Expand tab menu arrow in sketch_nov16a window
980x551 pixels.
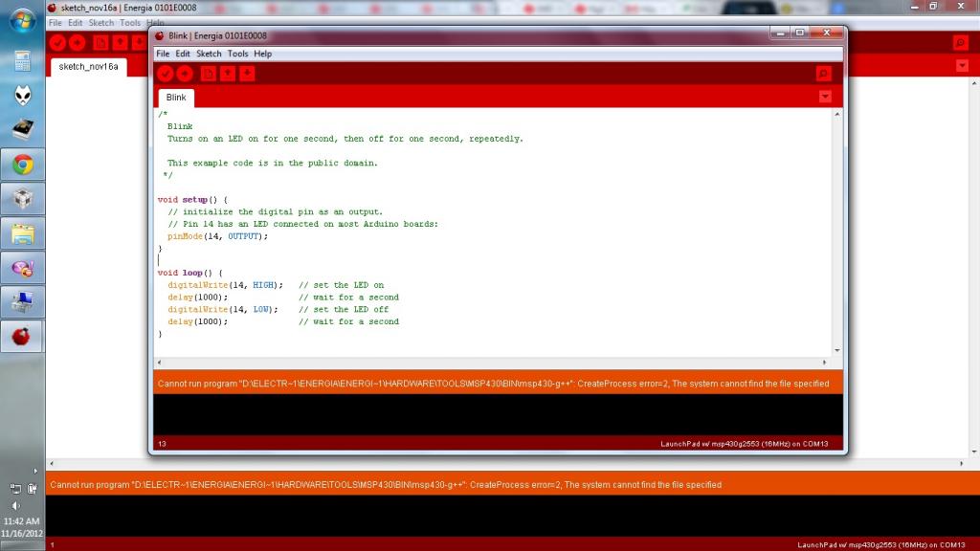tap(962, 66)
